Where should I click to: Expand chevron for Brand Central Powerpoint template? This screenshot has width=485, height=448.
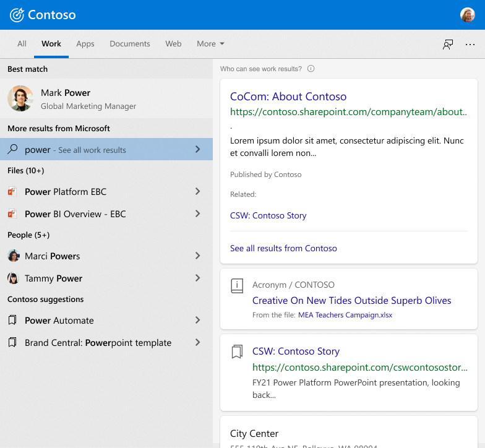[x=198, y=342]
